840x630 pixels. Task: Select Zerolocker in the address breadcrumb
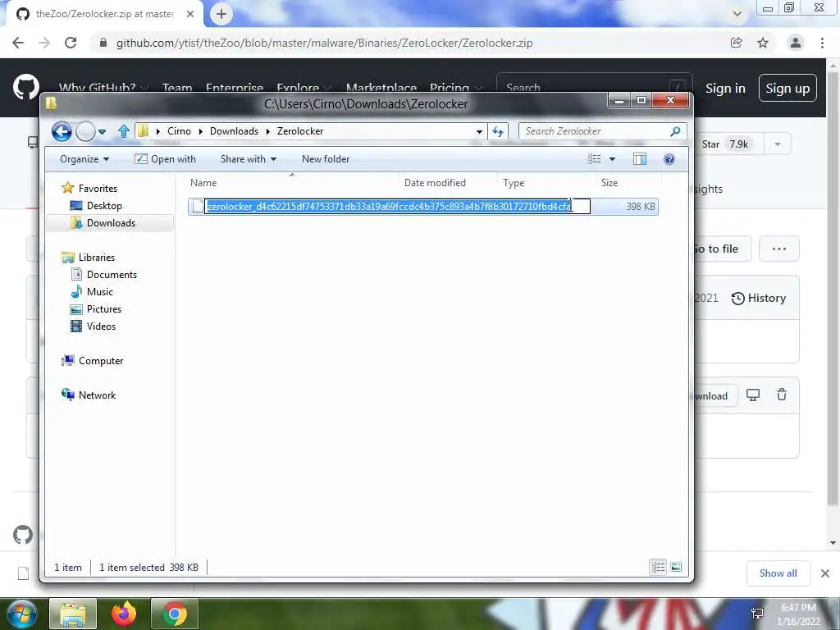[x=300, y=131]
